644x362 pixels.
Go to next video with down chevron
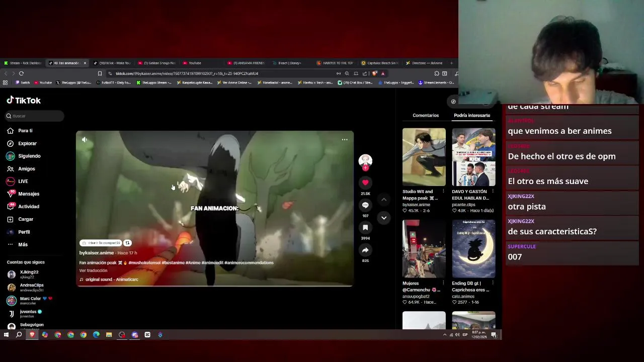384,218
